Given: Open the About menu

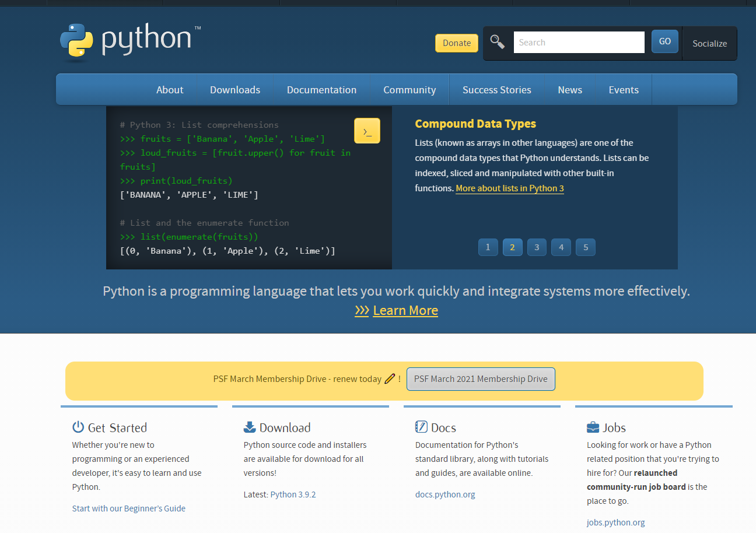Looking at the screenshot, I should click(x=170, y=90).
